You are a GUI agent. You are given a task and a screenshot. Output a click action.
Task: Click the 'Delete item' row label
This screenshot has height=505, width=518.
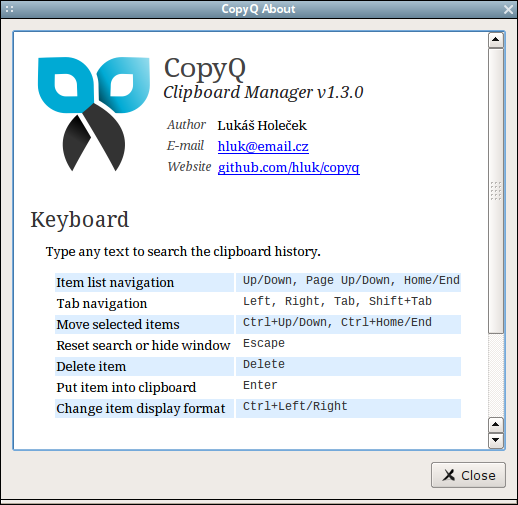pyautogui.click(x=91, y=366)
